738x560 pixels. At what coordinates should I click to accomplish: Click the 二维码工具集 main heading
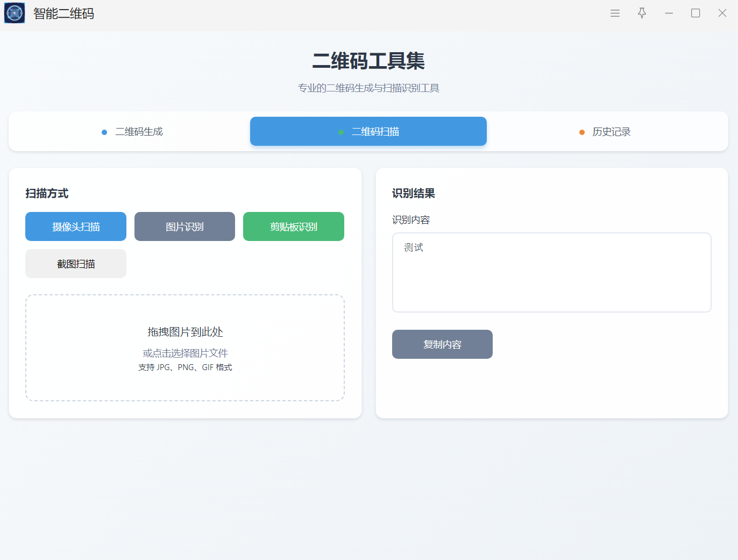(368, 61)
